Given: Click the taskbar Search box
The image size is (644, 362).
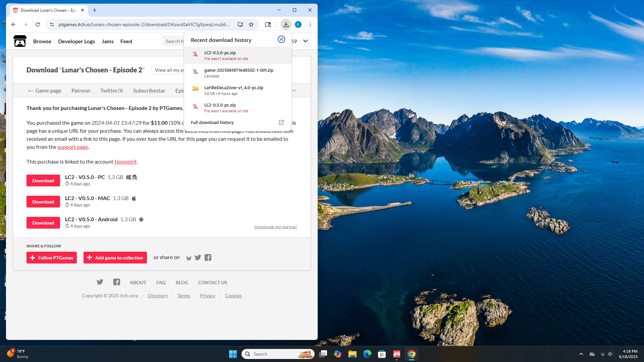Looking at the screenshot, I should (278, 354).
